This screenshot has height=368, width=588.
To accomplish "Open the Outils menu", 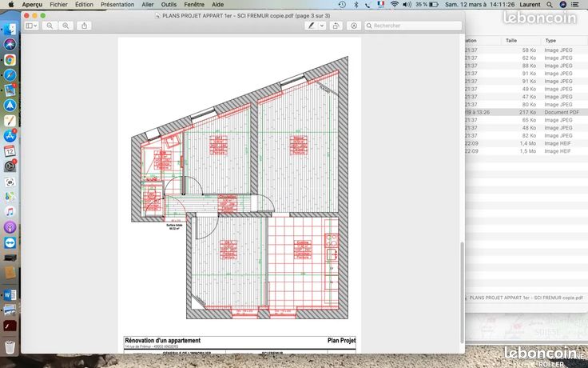I will pos(169,5).
